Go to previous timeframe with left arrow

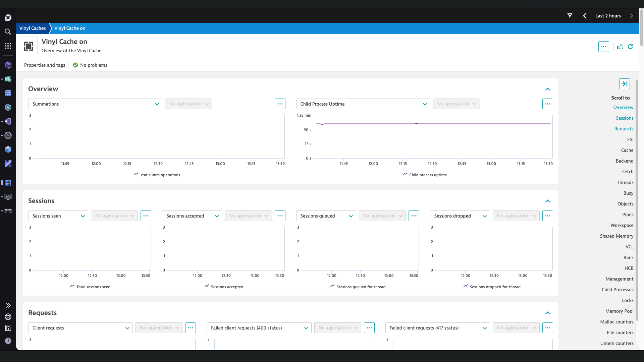[585, 16]
